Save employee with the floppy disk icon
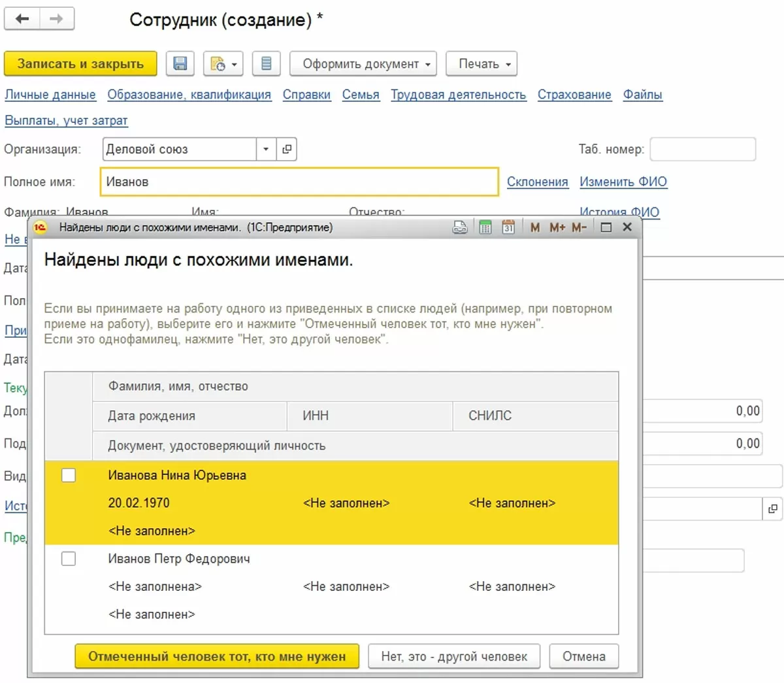 (x=180, y=64)
